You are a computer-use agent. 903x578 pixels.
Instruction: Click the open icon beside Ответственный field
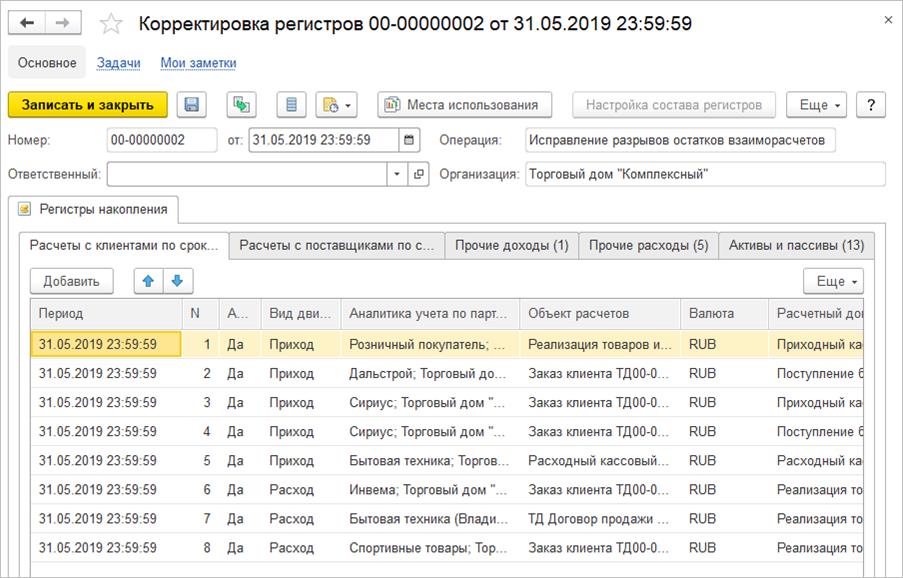419,174
